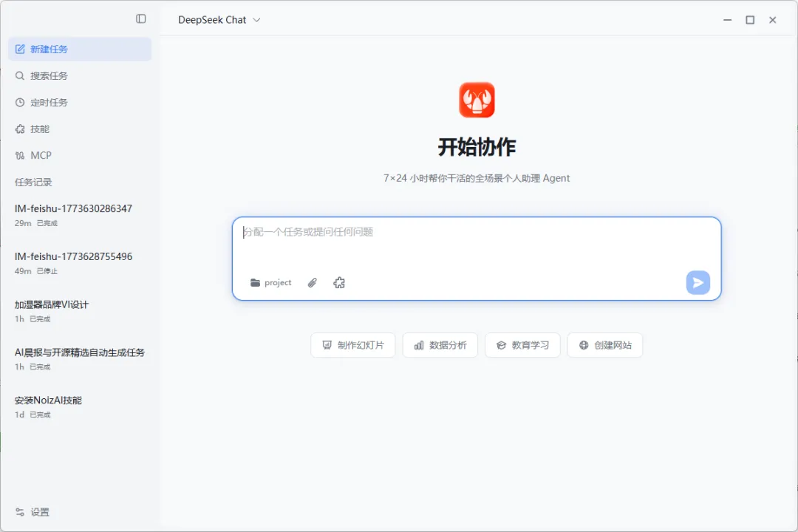798x532 pixels.
Task: Open the MCP page in sidebar
Action: 80,155
